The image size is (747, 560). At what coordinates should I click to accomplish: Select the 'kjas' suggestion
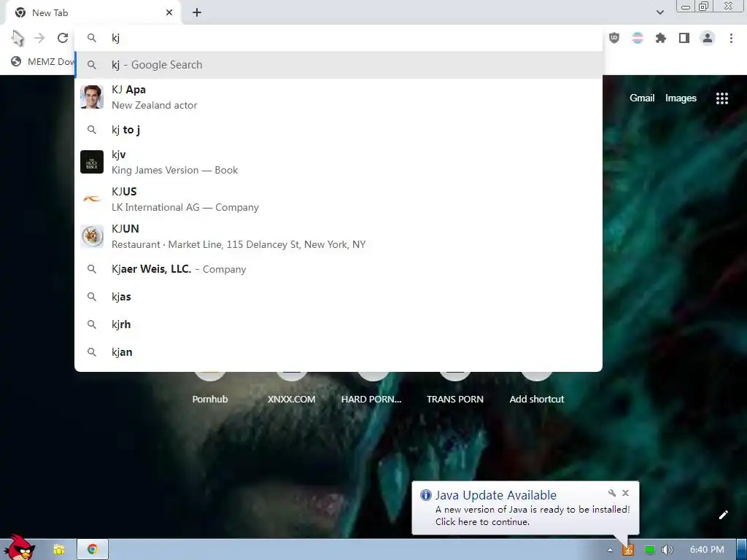tap(338, 297)
